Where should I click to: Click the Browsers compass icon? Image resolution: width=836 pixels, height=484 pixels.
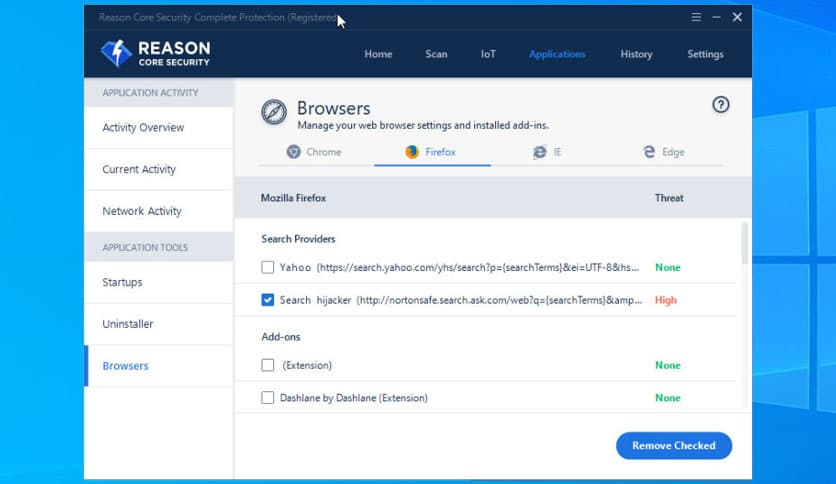[x=274, y=112]
